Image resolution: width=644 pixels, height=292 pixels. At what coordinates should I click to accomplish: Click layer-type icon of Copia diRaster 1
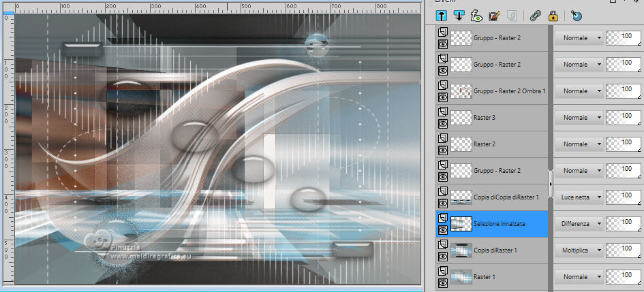(x=443, y=244)
